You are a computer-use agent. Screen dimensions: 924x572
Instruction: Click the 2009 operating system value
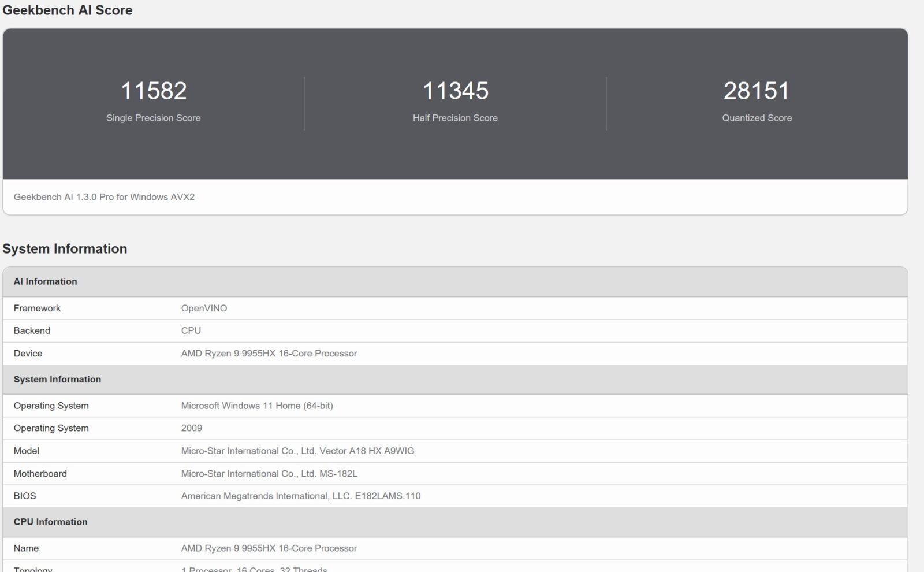[x=191, y=428]
